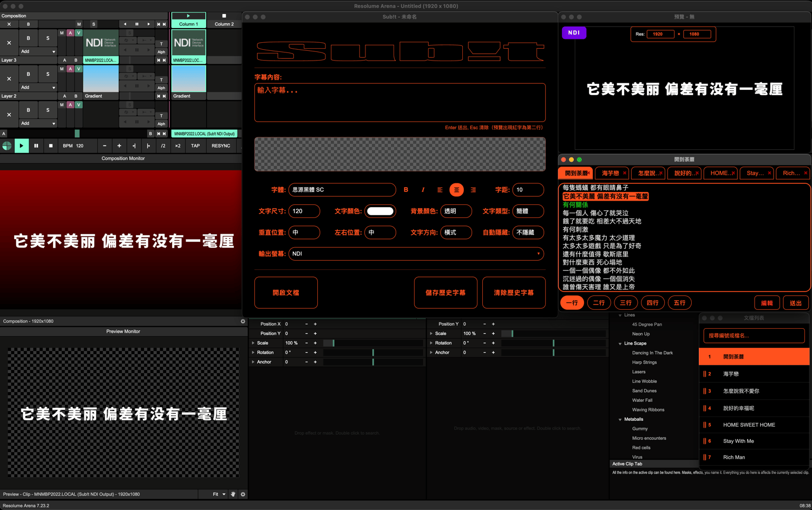Viewport: 812px width, 510px height.
Task: Open the 文字顏色 white color swatch
Action: 380,211
